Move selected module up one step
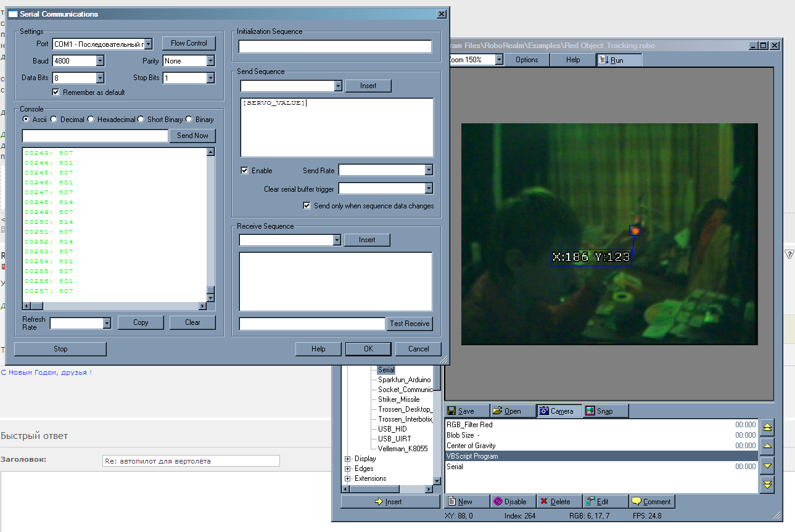This screenshot has height=532, width=795. 767,446
